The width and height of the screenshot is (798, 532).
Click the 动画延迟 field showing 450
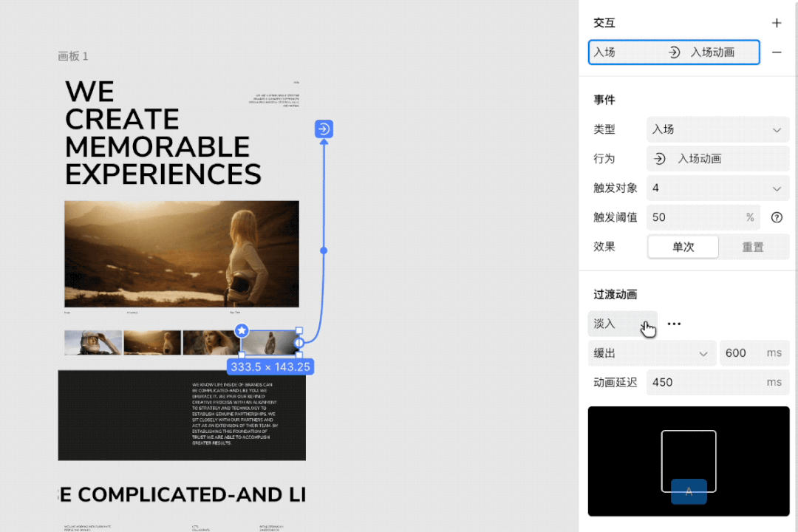click(x=717, y=383)
